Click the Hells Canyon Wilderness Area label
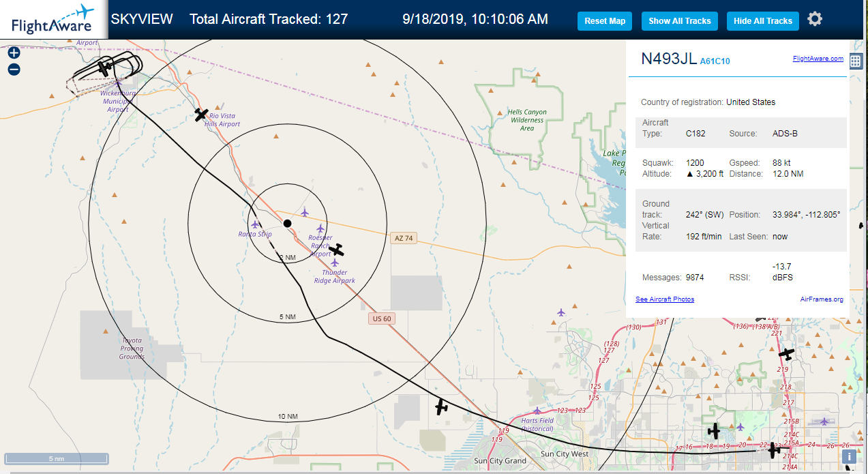Image resolution: width=868 pixels, height=474 pixels. [x=527, y=120]
